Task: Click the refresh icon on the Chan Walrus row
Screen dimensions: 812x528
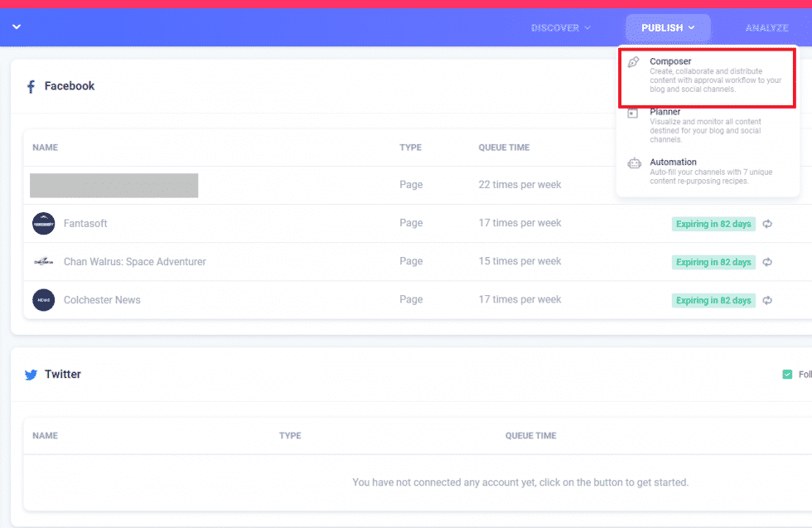Action: click(x=767, y=262)
